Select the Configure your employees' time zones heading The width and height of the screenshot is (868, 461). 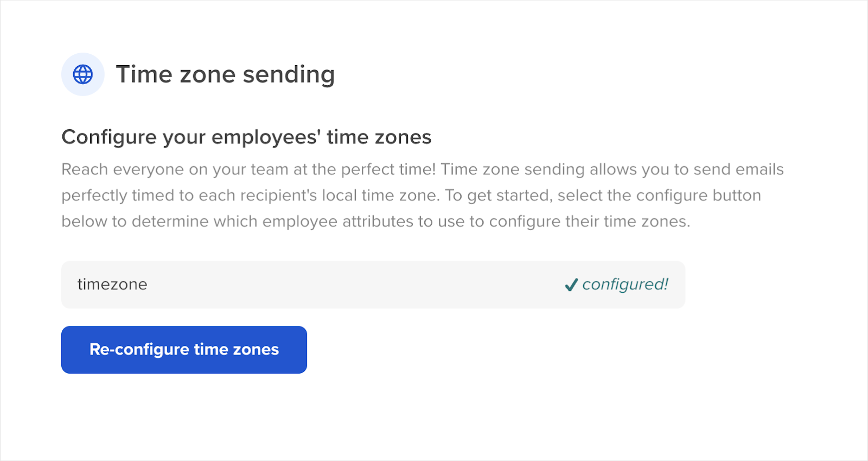tap(247, 137)
